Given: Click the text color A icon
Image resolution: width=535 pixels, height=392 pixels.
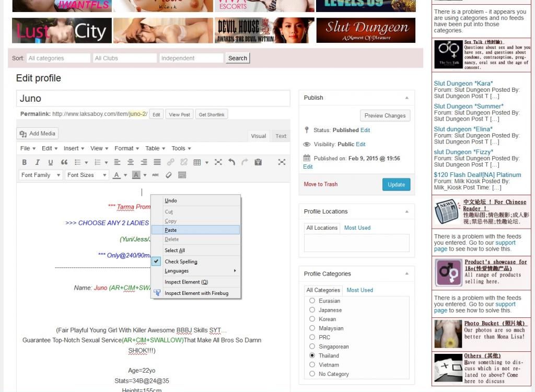Looking at the screenshot, I should (117, 175).
